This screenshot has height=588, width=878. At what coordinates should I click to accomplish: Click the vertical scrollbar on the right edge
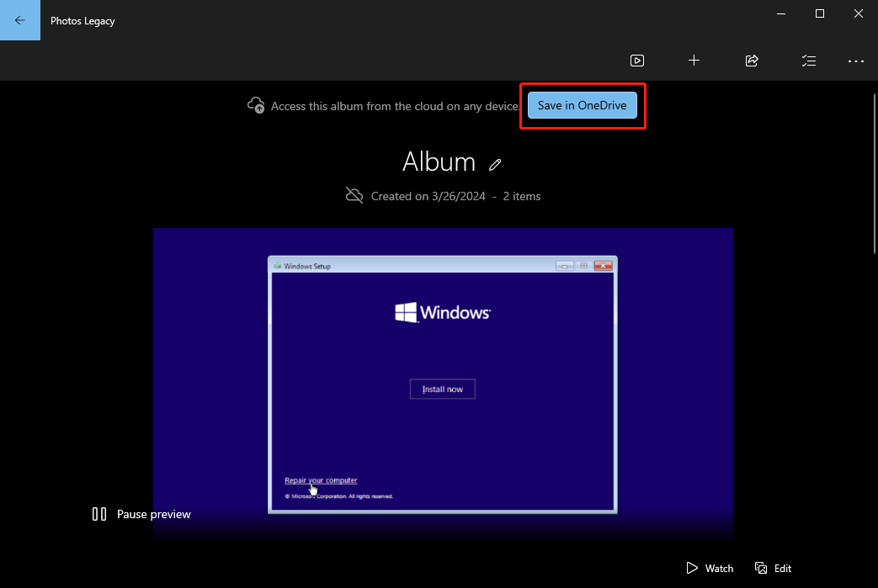[x=874, y=168]
